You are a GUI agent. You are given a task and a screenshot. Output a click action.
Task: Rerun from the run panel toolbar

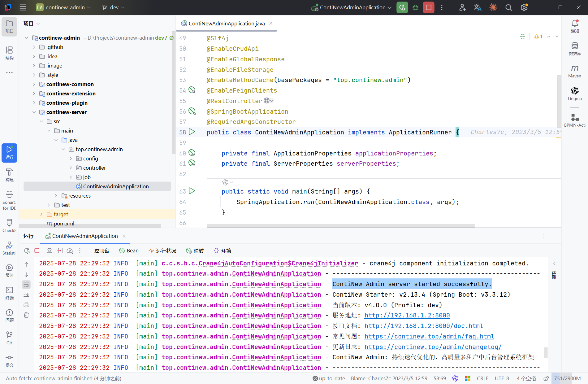[x=27, y=251]
